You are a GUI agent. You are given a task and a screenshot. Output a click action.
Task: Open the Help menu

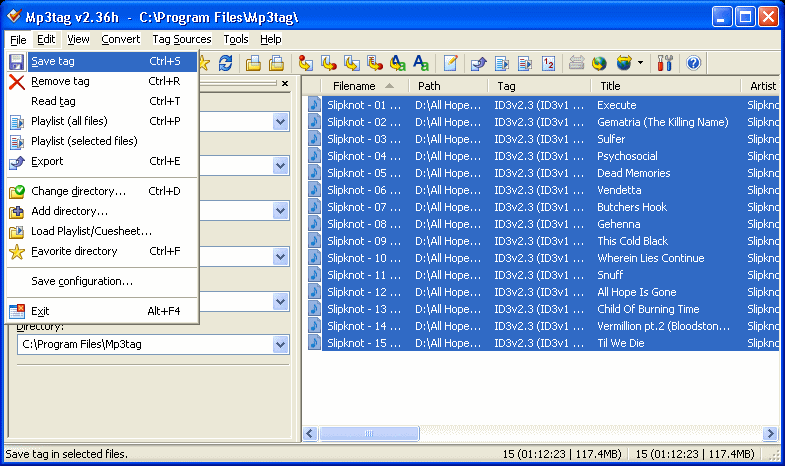[x=270, y=39]
